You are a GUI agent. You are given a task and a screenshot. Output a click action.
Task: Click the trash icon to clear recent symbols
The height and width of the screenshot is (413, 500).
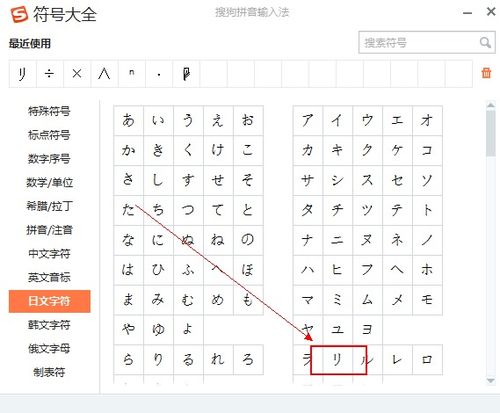coord(486,73)
